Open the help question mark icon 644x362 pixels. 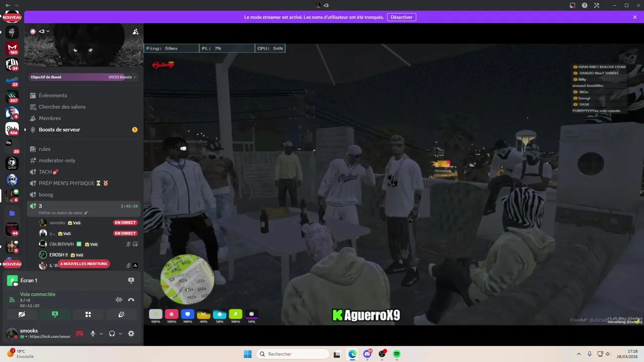tap(585, 5)
